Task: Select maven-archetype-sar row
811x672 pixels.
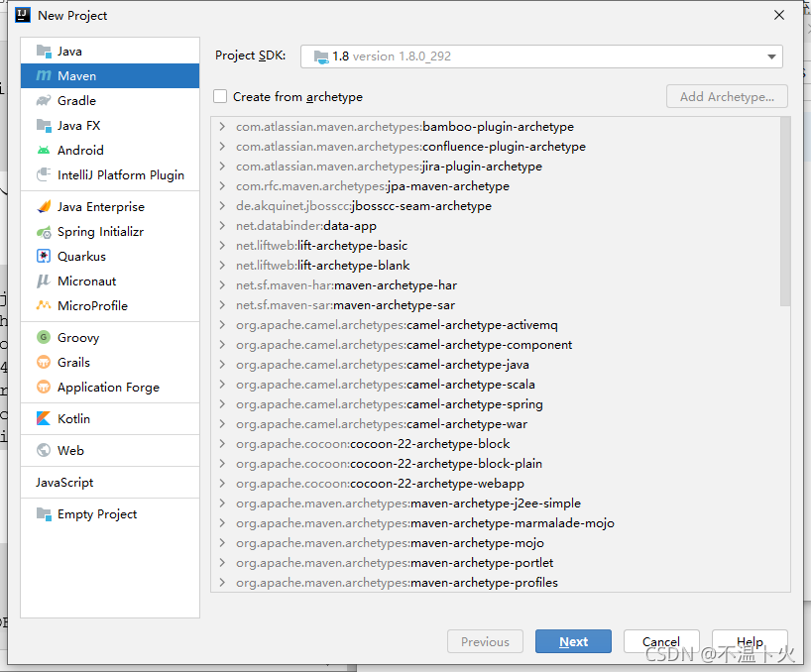Action: (x=496, y=305)
